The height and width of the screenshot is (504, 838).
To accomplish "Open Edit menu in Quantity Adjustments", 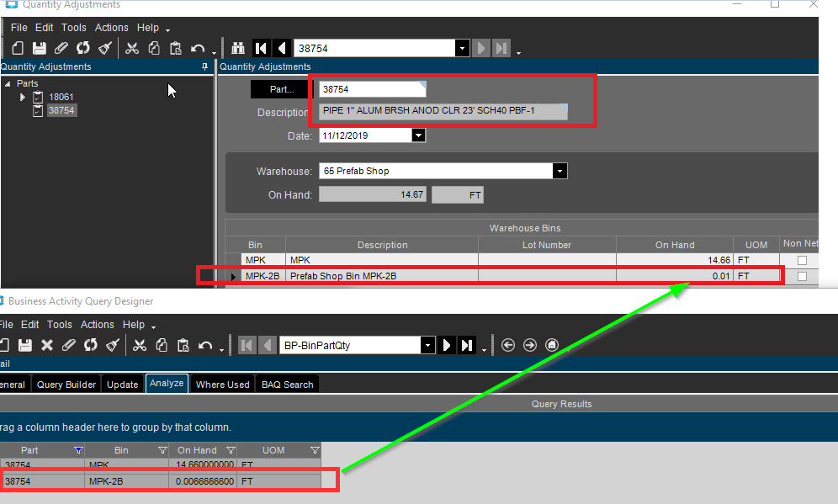I will pyautogui.click(x=44, y=27).
